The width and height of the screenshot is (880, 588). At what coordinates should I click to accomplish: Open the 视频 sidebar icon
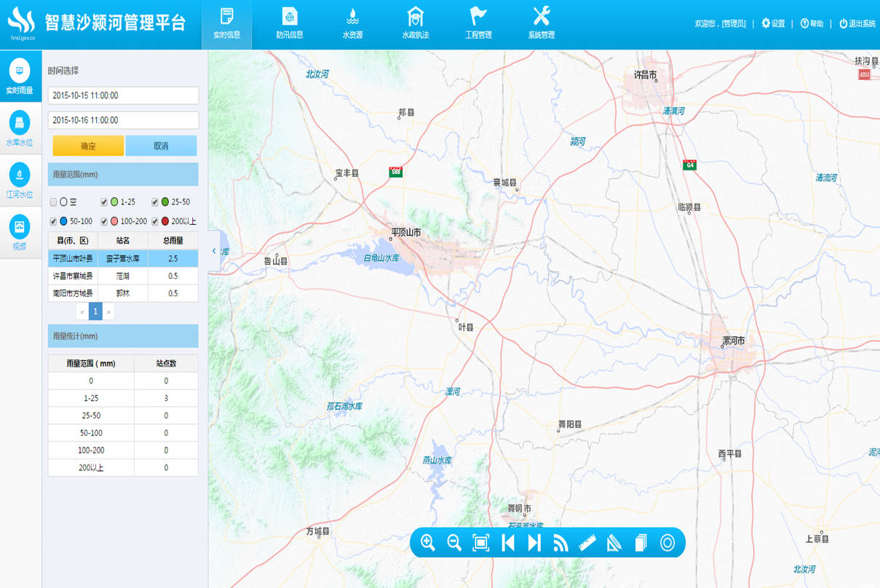click(x=20, y=232)
